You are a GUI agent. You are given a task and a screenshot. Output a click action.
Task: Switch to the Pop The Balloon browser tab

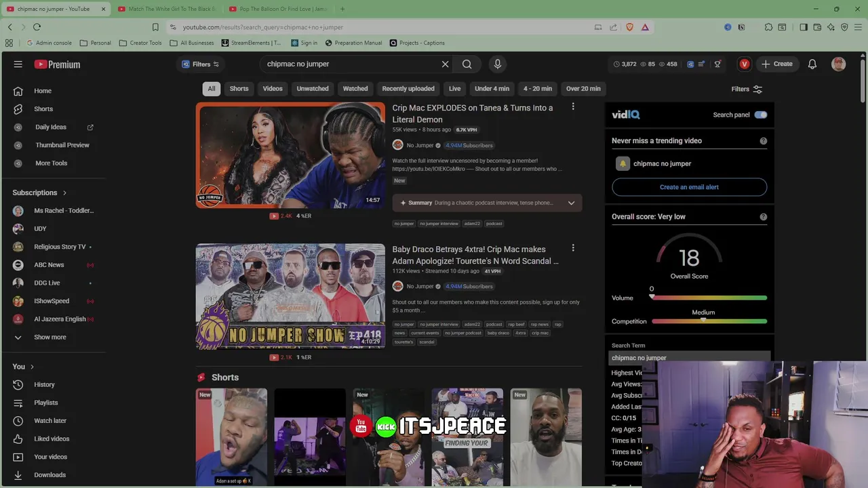(278, 9)
